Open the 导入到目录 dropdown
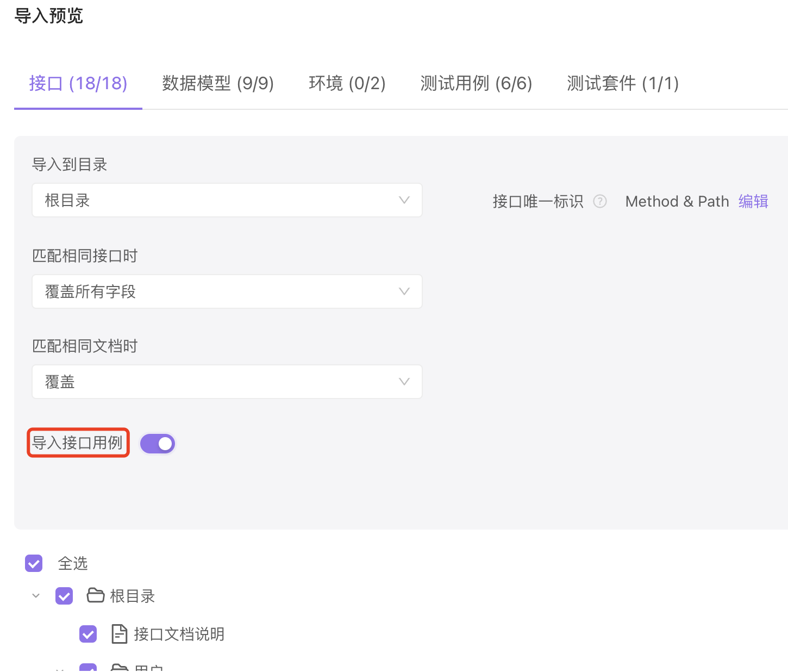Screen dimensions: 788x672 pos(227,200)
